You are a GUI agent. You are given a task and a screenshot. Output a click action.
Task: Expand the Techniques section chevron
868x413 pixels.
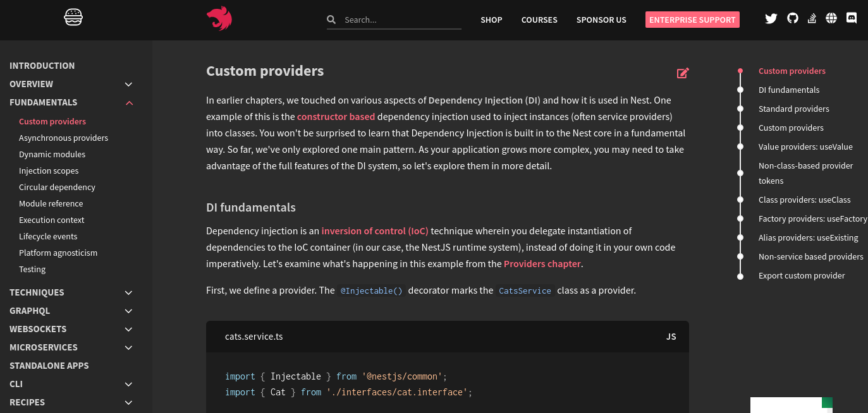click(128, 292)
